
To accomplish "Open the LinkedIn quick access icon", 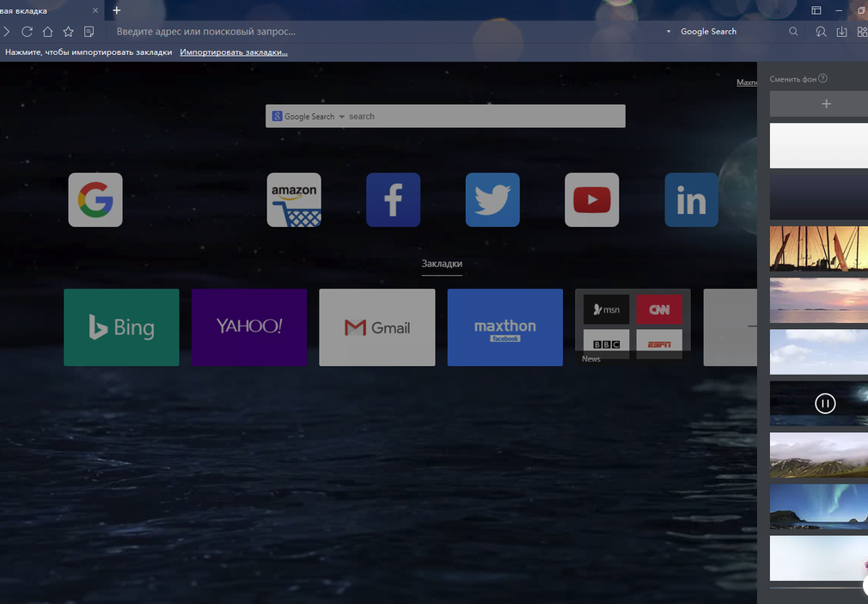I will pyautogui.click(x=692, y=200).
